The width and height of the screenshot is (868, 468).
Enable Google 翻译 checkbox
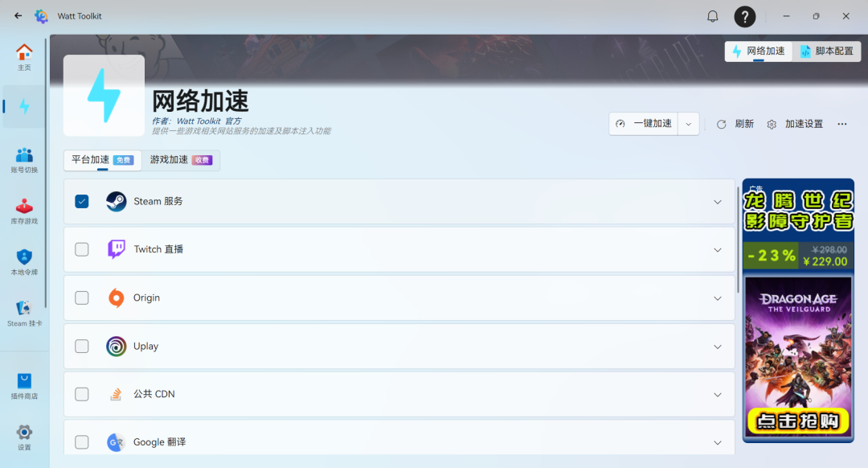point(81,442)
